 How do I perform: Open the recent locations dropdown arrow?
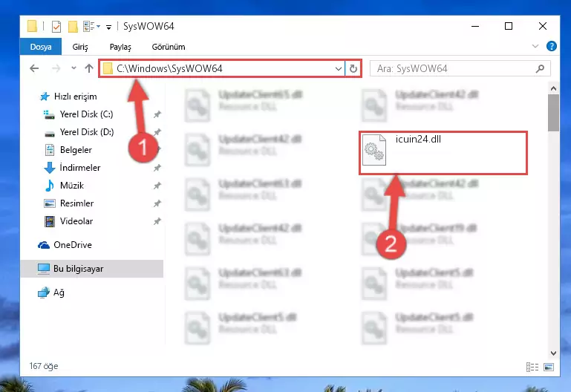pos(74,68)
